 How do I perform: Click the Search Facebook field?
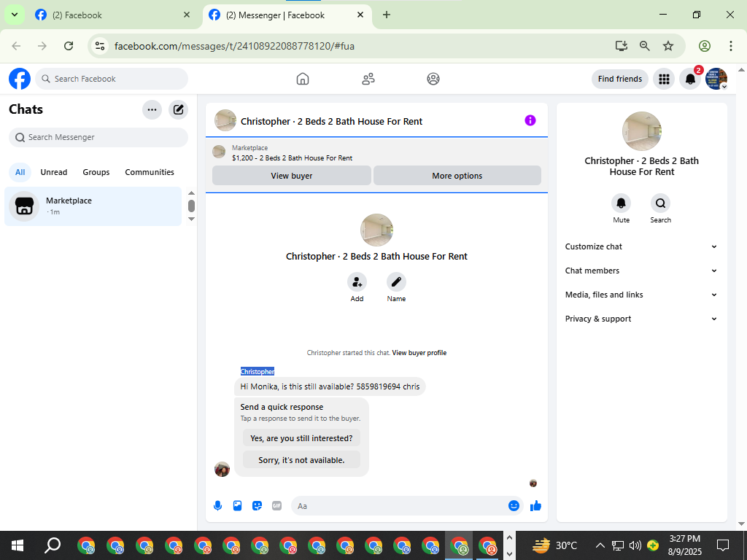click(112, 79)
